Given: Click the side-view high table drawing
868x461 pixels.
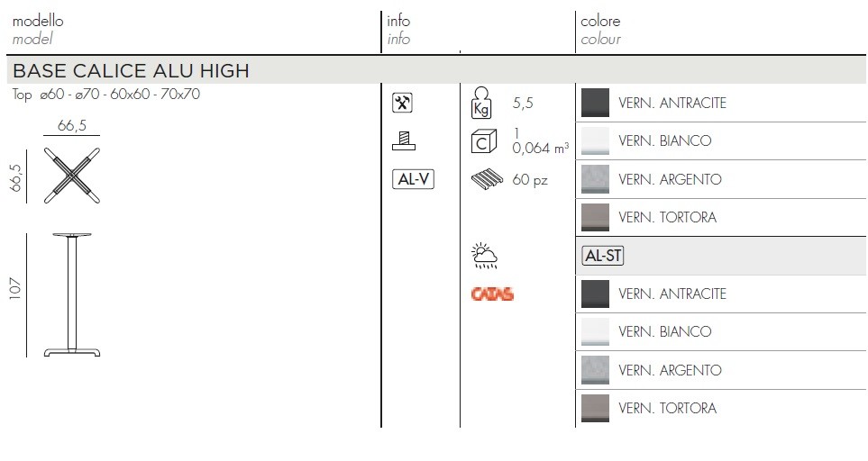Looking at the screenshot, I should [72, 295].
